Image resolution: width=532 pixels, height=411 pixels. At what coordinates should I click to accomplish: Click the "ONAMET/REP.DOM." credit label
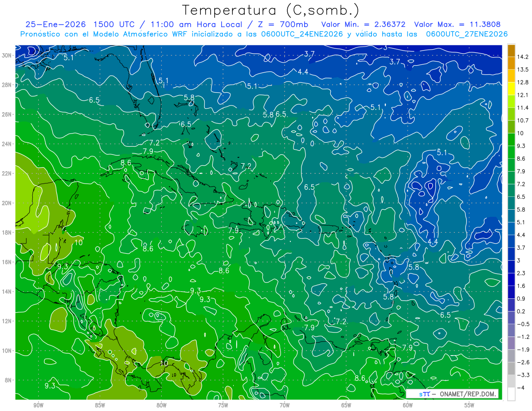467,394
